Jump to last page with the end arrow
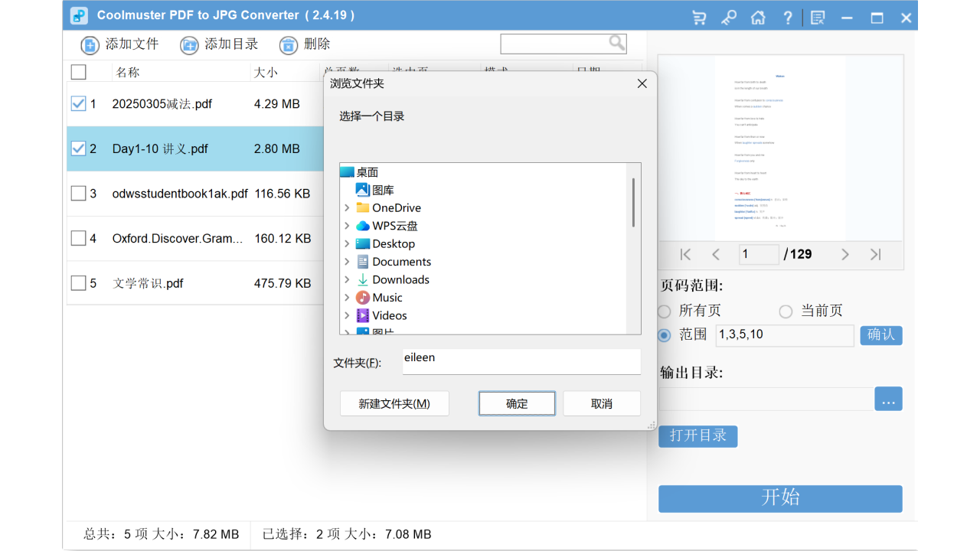This screenshot has width=980, height=551. (x=875, y=253)
